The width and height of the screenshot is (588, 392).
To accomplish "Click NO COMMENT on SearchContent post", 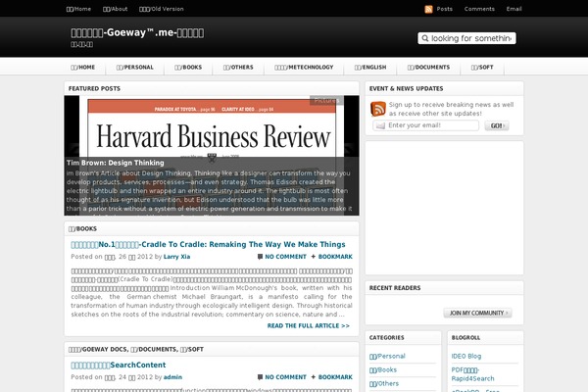I will pos(285,377).
